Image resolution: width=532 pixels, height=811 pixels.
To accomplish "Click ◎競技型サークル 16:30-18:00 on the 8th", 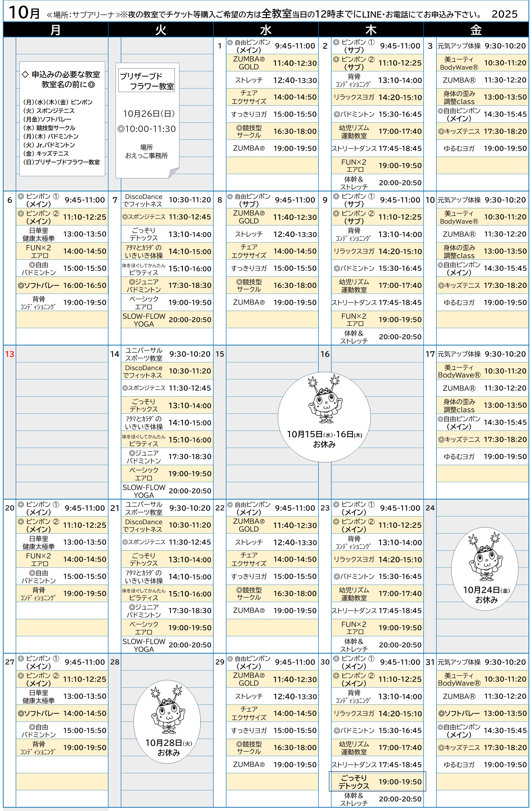I will coord(272,285).
